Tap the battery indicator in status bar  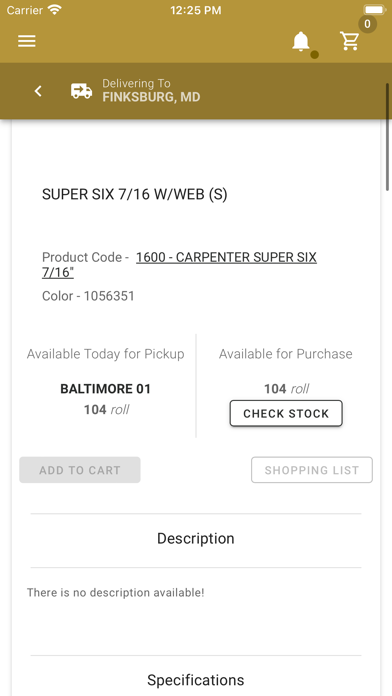pos(375,10)
